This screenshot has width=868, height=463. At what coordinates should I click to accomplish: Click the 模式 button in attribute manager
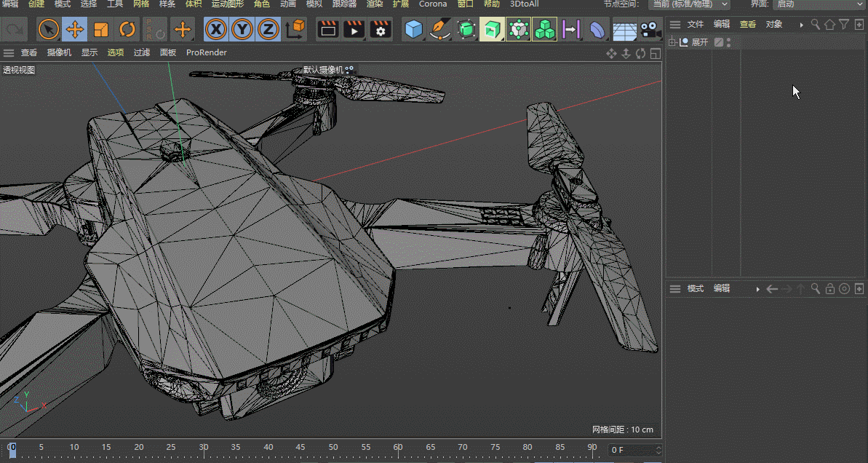coord(696,289)
